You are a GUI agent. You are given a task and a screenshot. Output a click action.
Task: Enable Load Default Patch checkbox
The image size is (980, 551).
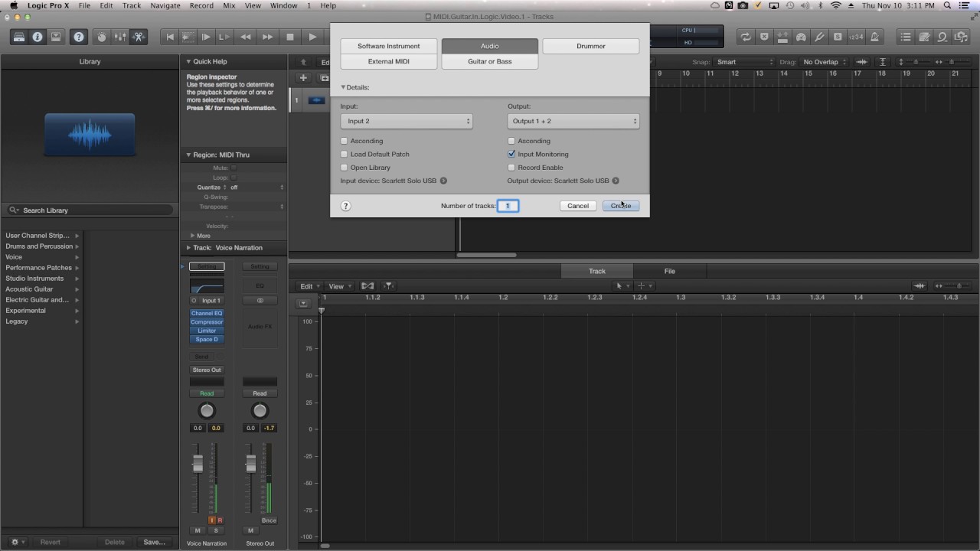[344, 154]
